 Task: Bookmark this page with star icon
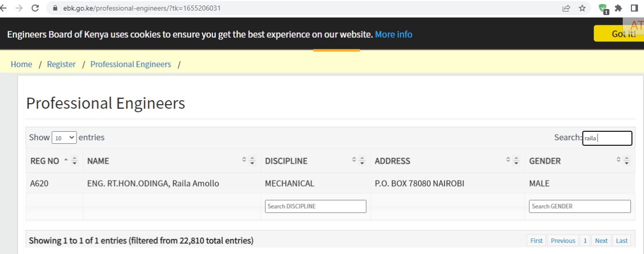[582, 8]
